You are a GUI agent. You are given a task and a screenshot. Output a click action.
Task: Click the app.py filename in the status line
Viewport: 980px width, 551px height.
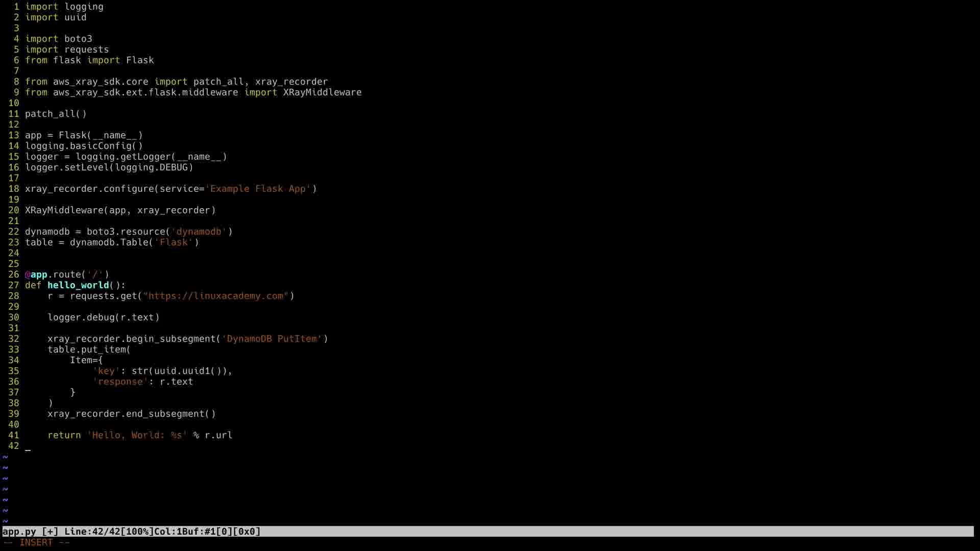[19, 532]
